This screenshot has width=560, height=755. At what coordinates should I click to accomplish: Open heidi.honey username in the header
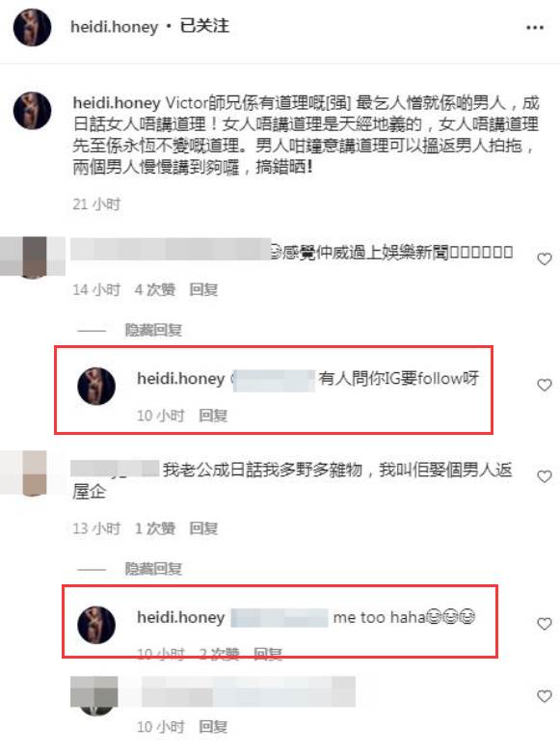[114, 26]
